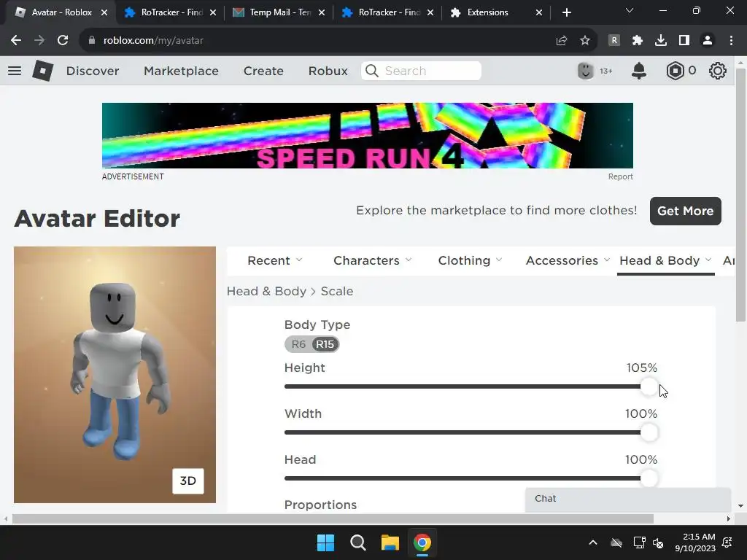Open a new browser tab
The height and width of the screenshot is (560, 747).
tap(566, 12)
